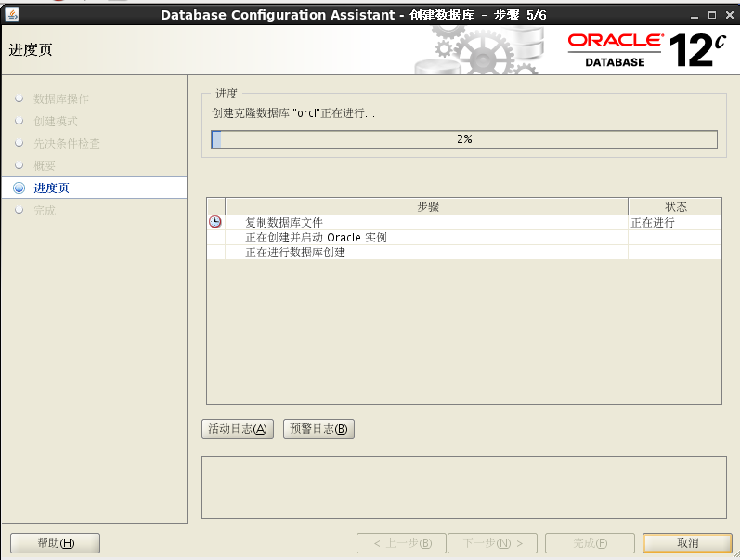Click the 2% progress bar
This screenshot has width=740, height=560.
tap(464, 139)
